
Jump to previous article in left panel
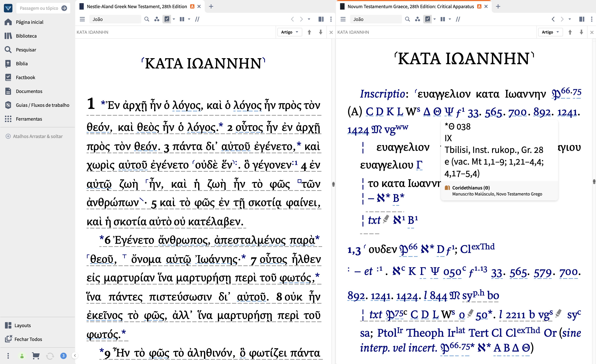pyautogui.click(x=309, y=32)
